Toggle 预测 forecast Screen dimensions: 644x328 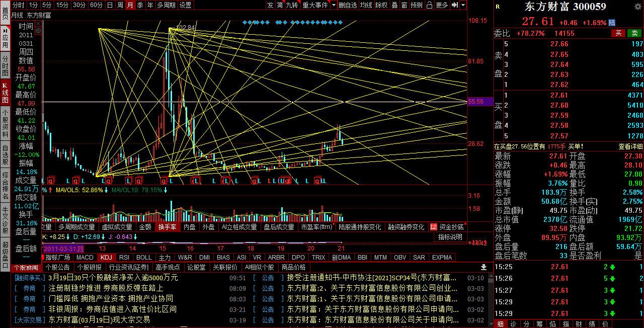click(x=417, y=5)
